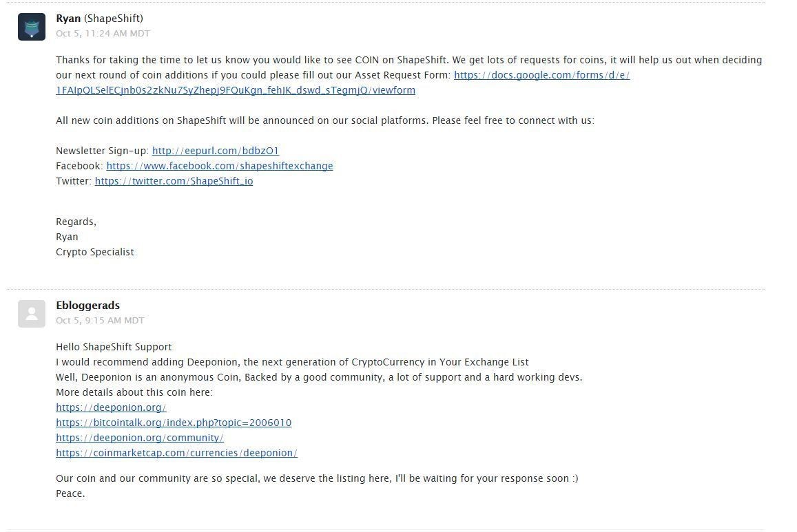Click Ebloggerads default user avatar

coord(32,314)
